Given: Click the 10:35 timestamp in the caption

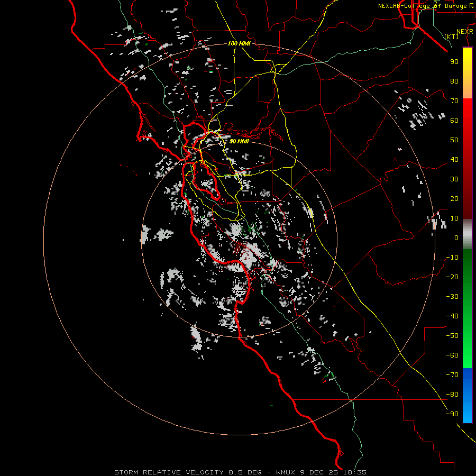Looking at the screenshot, I should pos(355,472).
